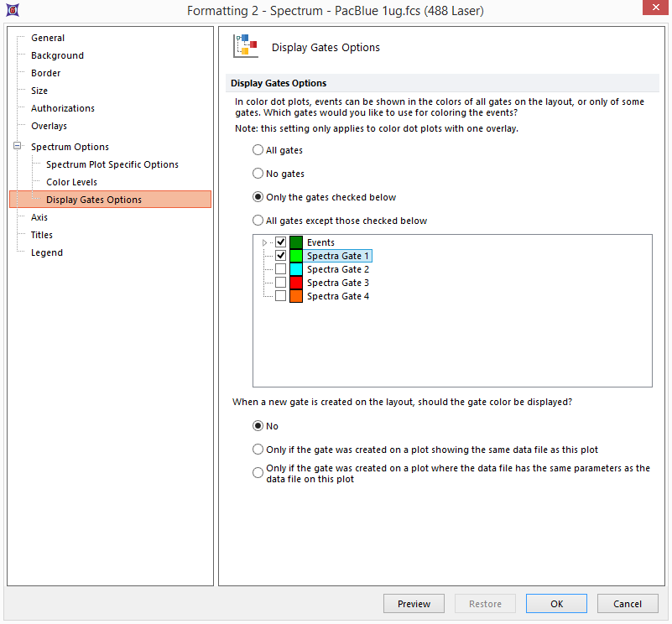Click the bright green Spectra Gate 1 swatch

295,256
